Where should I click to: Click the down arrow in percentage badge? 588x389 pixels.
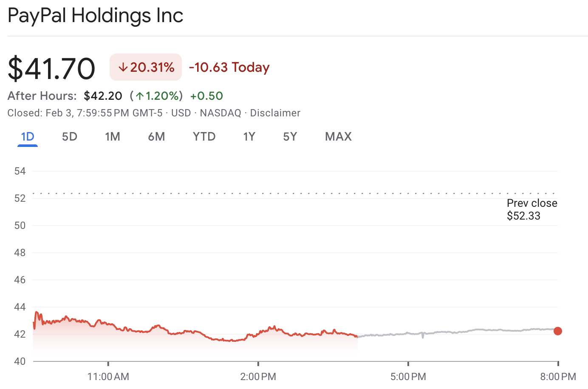tap(123, 68)
